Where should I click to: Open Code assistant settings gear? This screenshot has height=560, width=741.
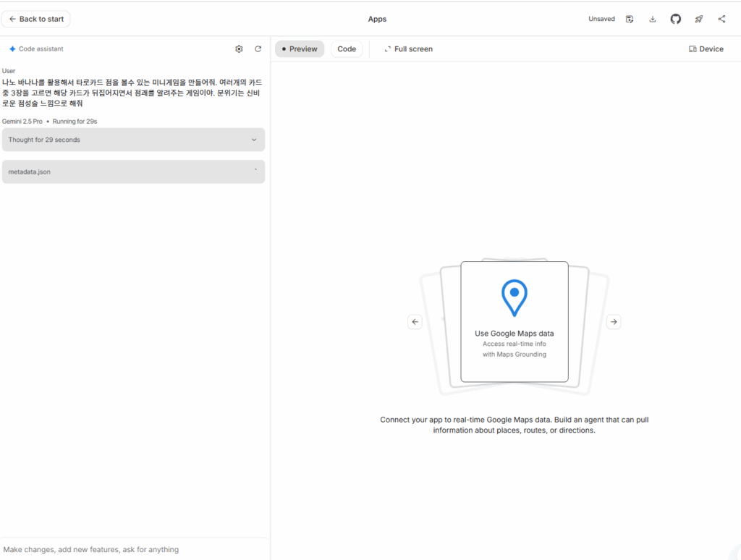[x=239, y=49]
